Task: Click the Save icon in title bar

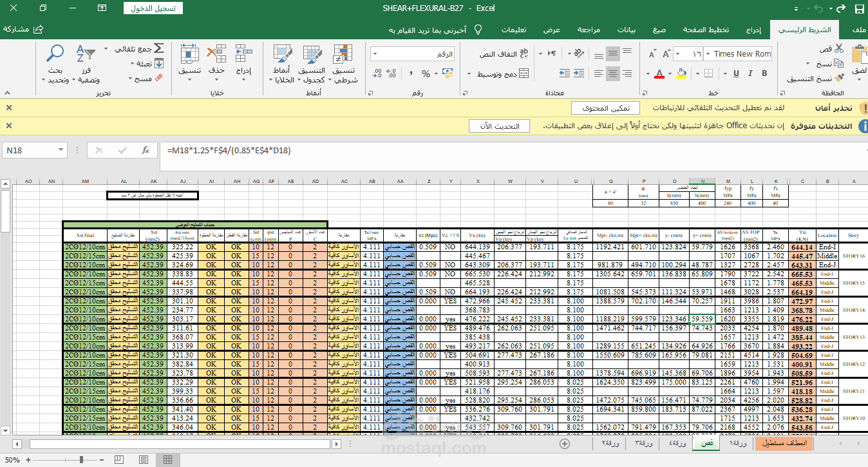Action: 859,9
